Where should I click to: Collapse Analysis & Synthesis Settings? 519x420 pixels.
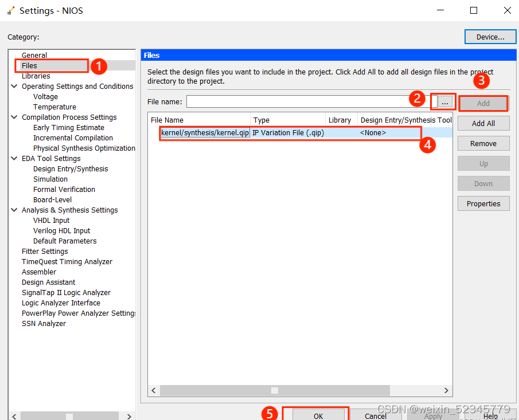(x=14, y=210)
